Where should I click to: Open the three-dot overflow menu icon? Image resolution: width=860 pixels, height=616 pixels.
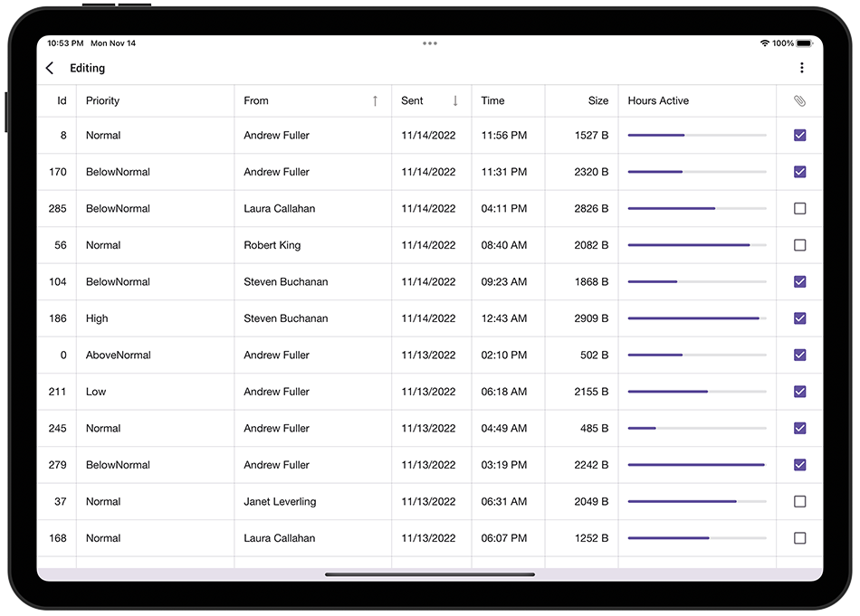coord(801,67)
